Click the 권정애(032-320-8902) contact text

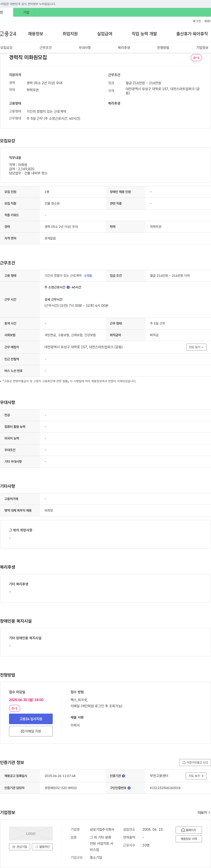[x=60, y=788]
